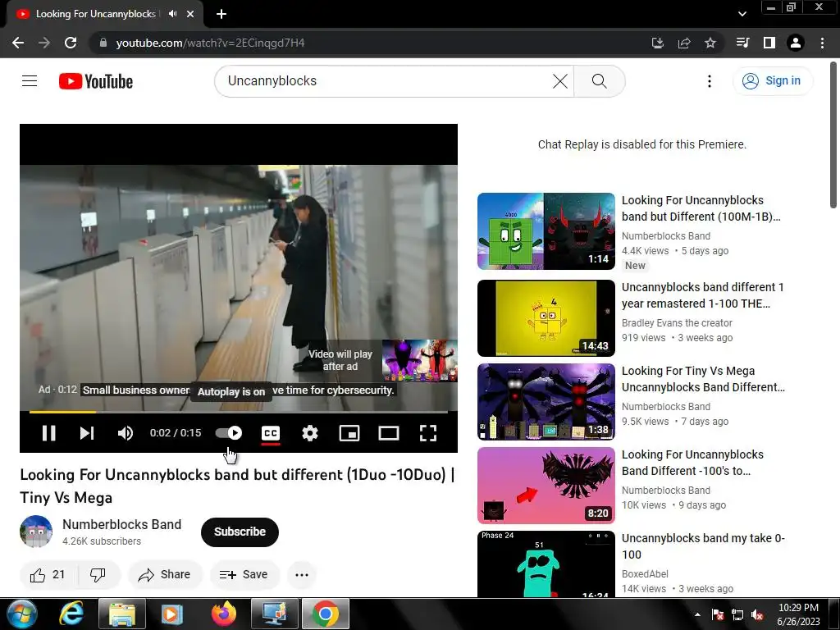Open the Numberblocks Band channel name link
Image resolution: width=840 pixels, height=630 pixels.
(x=121, y=524)
